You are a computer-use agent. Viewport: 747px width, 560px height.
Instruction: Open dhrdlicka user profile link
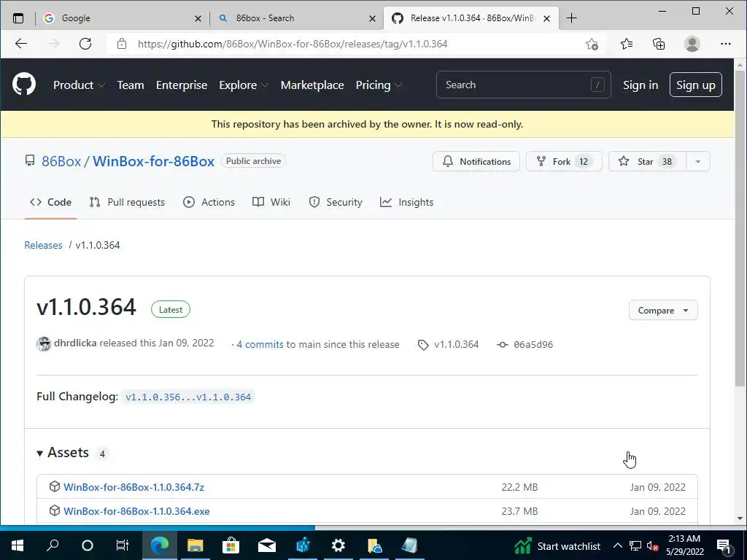(x=75, y=343)
